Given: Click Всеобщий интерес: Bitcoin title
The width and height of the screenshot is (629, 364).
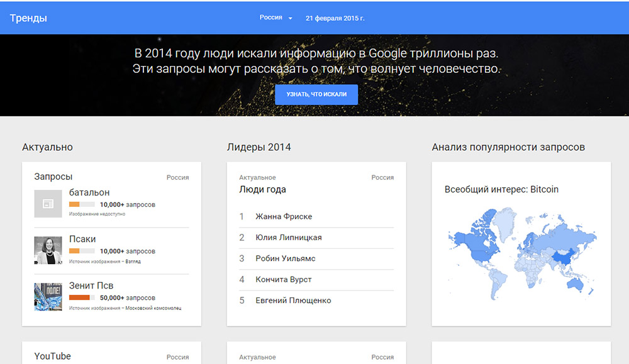Looking at the screenshot, I should (501, 189).
